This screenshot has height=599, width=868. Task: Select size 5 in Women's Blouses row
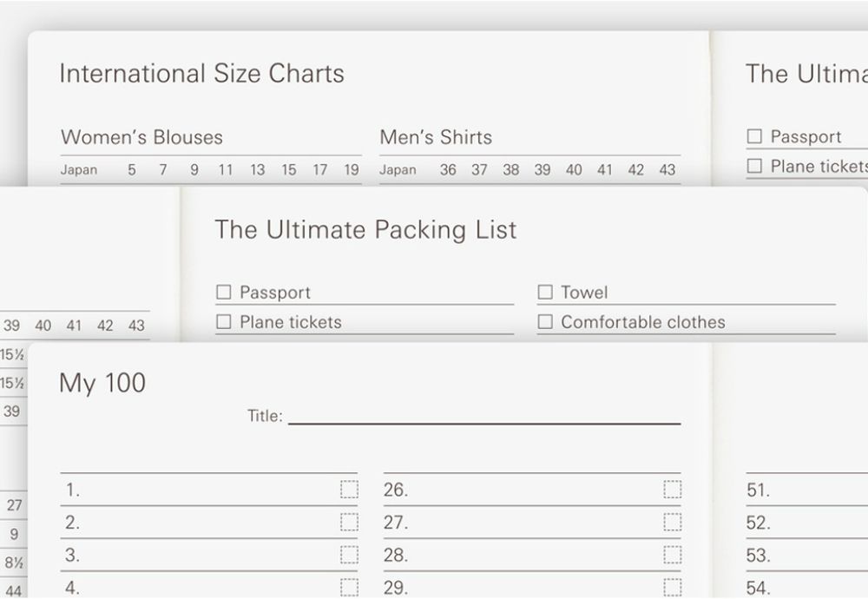[x=132, y=169]
